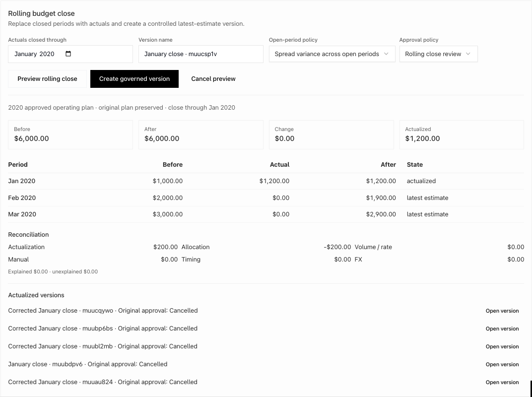Click Cancel preview button
The image size is (532, 397).
coord(213,79)
